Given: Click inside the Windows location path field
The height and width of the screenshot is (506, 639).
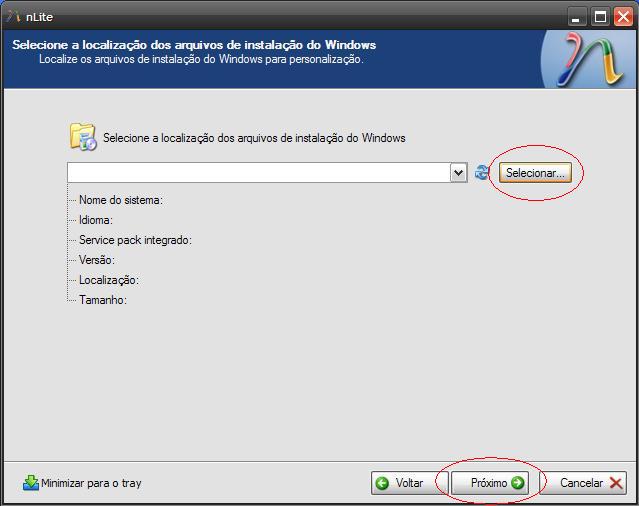Looking at the screenshot, I should tap(259, 173).
